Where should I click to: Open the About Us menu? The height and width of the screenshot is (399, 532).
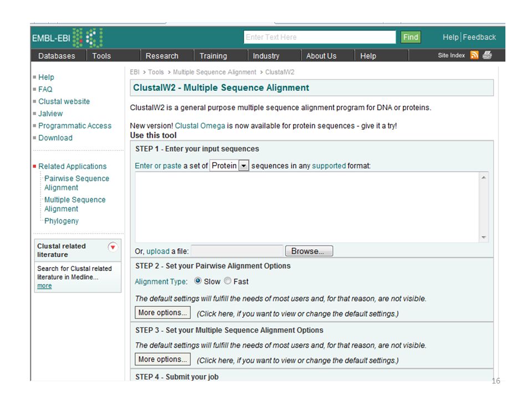[321, 55]
